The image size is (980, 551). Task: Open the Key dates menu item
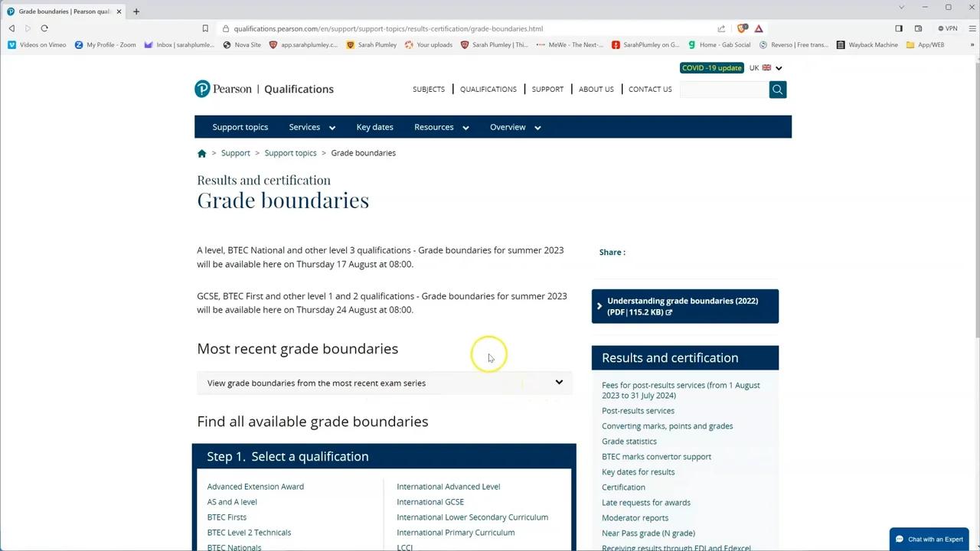374,127
